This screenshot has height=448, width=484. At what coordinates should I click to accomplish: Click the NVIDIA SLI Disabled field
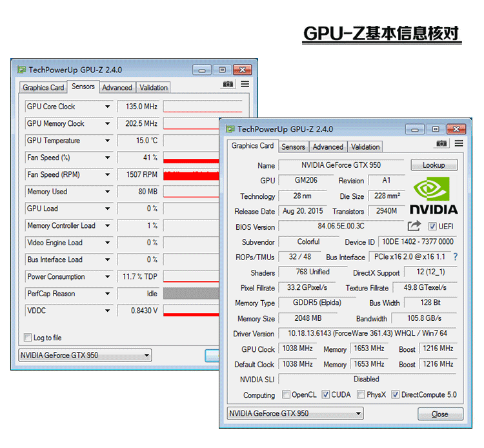(367, 379)
